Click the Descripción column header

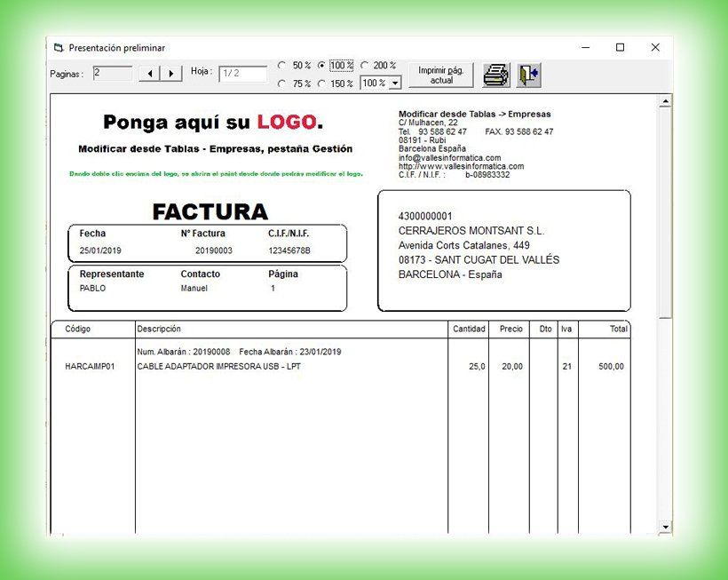tap(159, 329)
